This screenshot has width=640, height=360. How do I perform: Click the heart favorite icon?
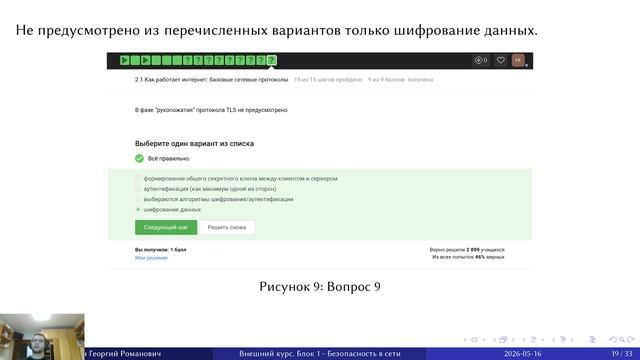pos(500,60)
